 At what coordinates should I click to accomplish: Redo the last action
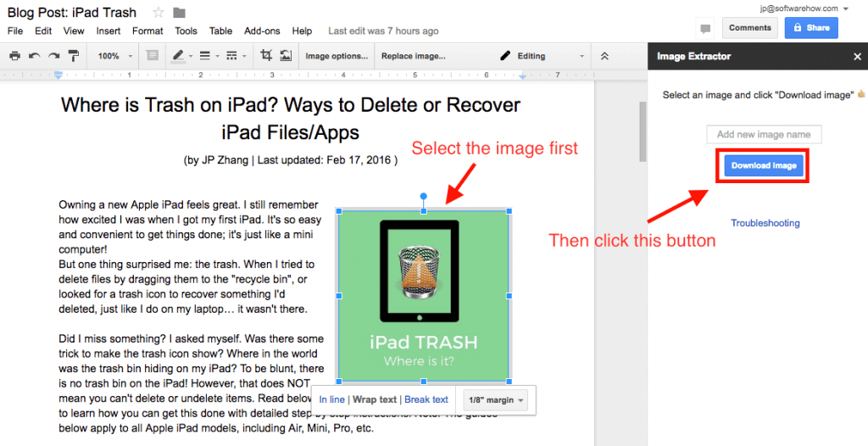53,56
